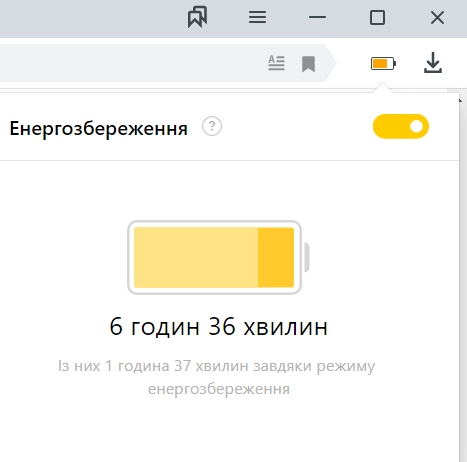Click the darker yellow battery segment
The height and width of the screenshot is (462, 467).
pos(276,257)
